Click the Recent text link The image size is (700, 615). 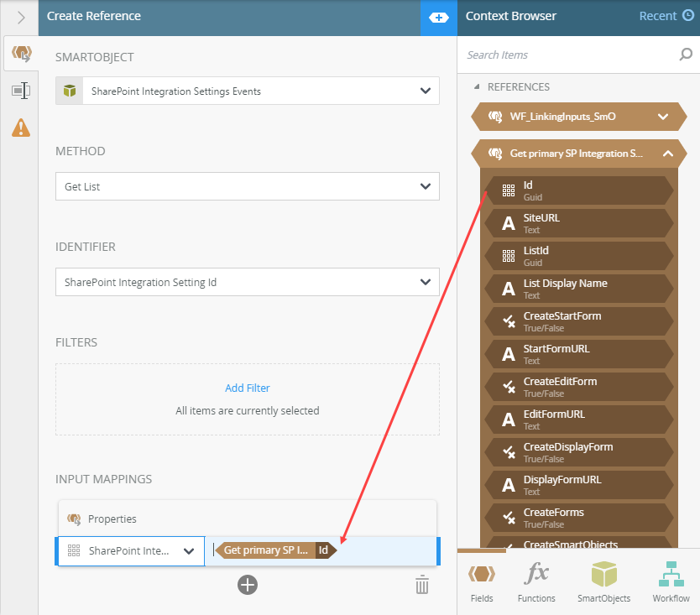tap(657, 16)
